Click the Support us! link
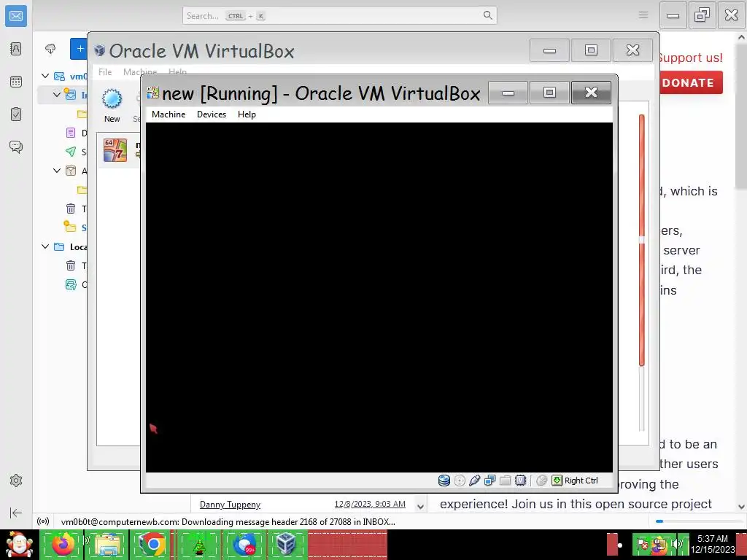The image size is (747, 560). (690, 58)
